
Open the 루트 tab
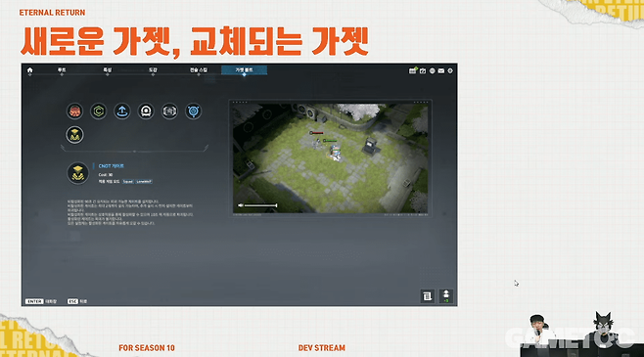(x=62, y=70)
